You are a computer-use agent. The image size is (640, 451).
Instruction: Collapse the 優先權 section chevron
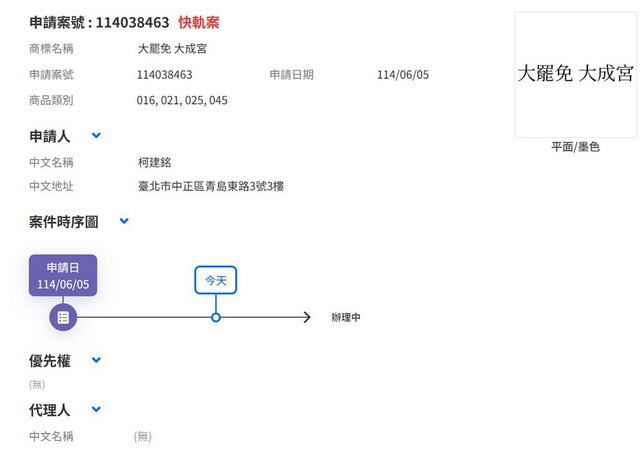(x=96, y=360)
